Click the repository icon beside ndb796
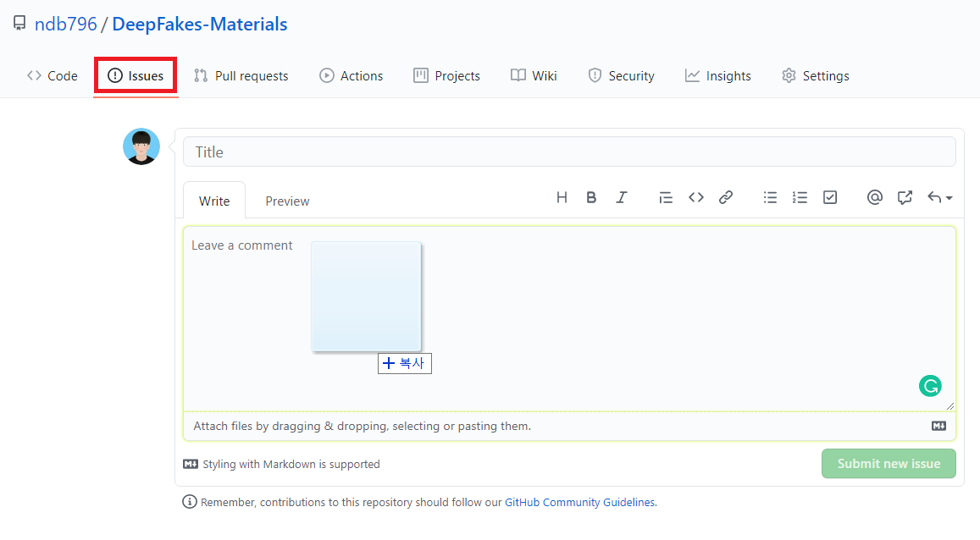 [x=20, y=24]
